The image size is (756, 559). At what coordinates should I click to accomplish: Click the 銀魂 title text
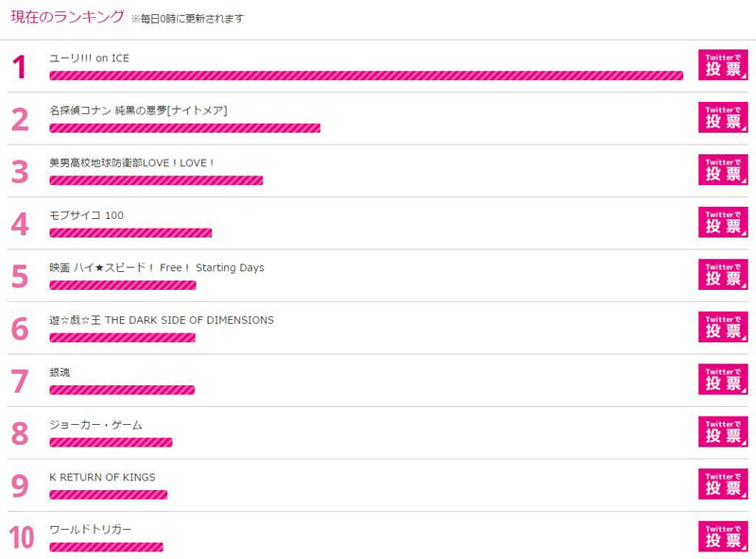pos(60,372)
